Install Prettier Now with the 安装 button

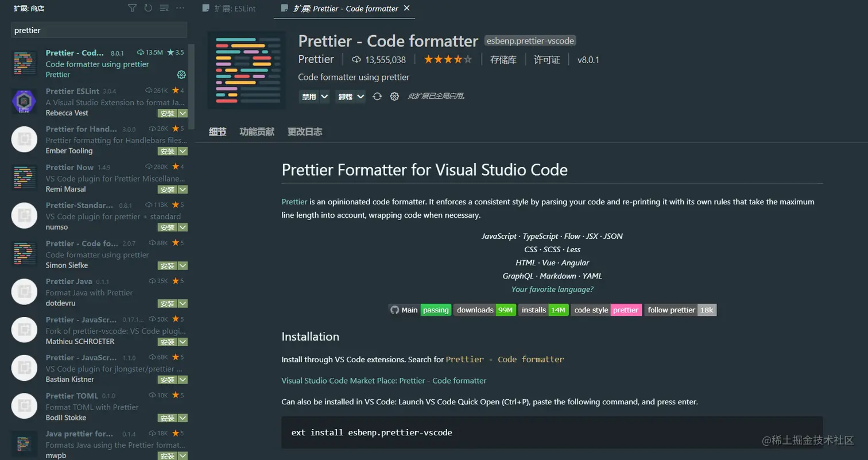tap(168, 190)
